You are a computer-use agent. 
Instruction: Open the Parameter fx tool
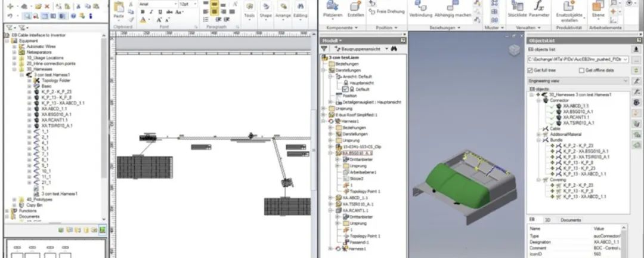(x=539, y=7)
